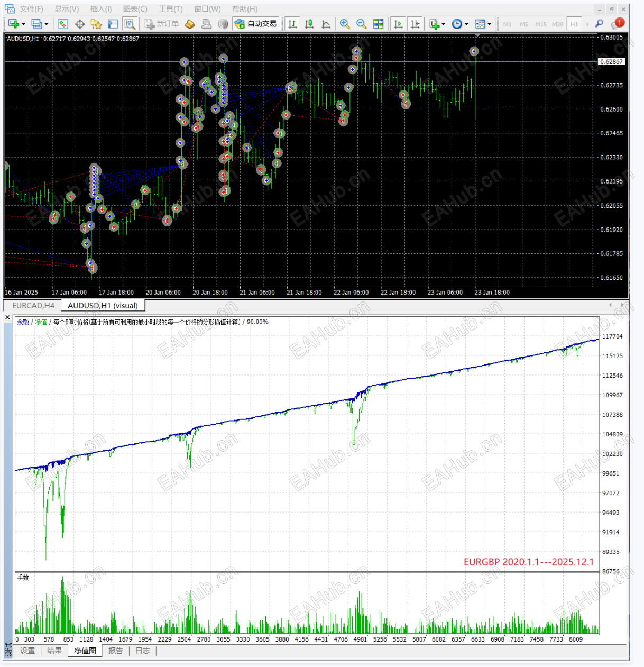Image resolution: width=644 pixels, height=667 pixels.
Task: Toggle the 自动交易 AutoTrading button
Action: coord(256,24)
